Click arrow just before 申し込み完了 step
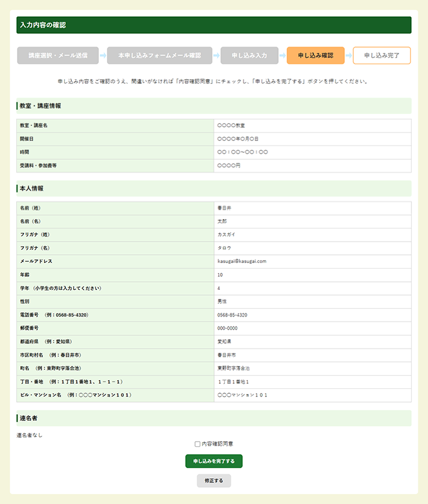428x504 pixels. tap(349, 55)
